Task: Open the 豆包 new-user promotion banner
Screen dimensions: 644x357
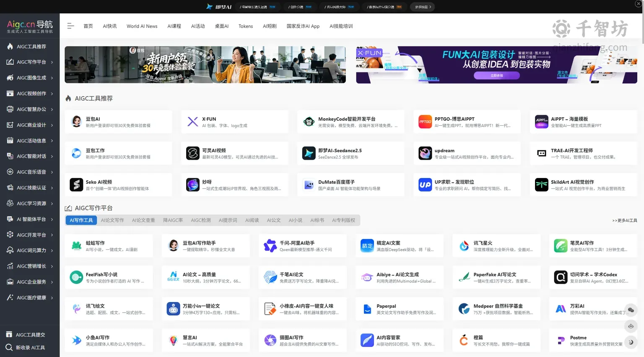Action: pyautogui.click(x=205, y=65)
